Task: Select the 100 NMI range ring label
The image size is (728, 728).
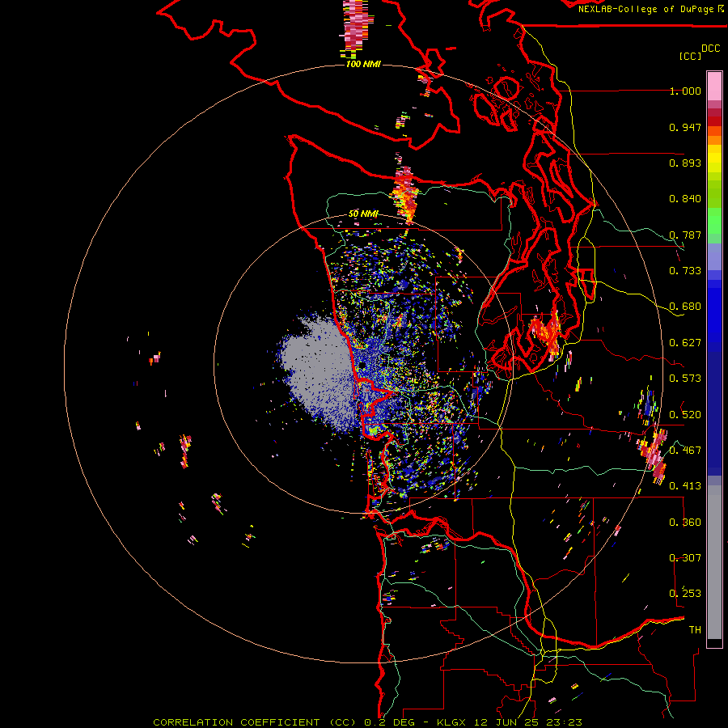Action: (x=363, y=64)
